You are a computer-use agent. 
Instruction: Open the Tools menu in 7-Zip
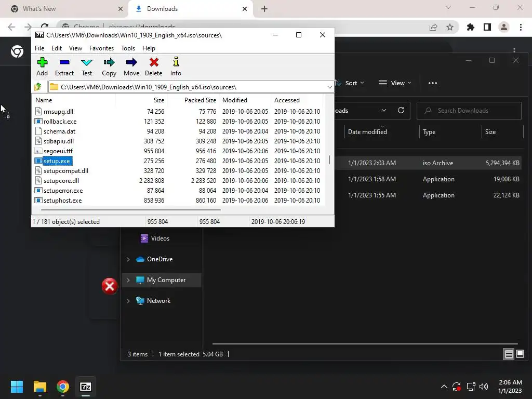[128, 48]
